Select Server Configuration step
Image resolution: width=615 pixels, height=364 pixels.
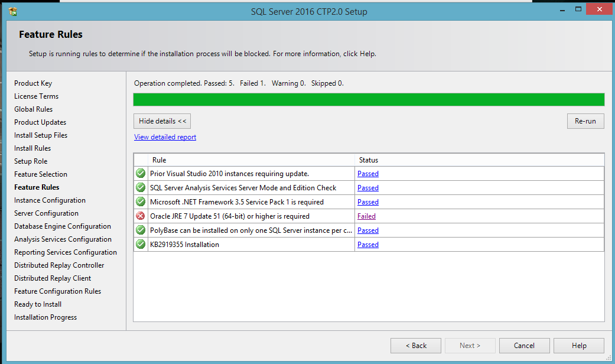(46, 213)
